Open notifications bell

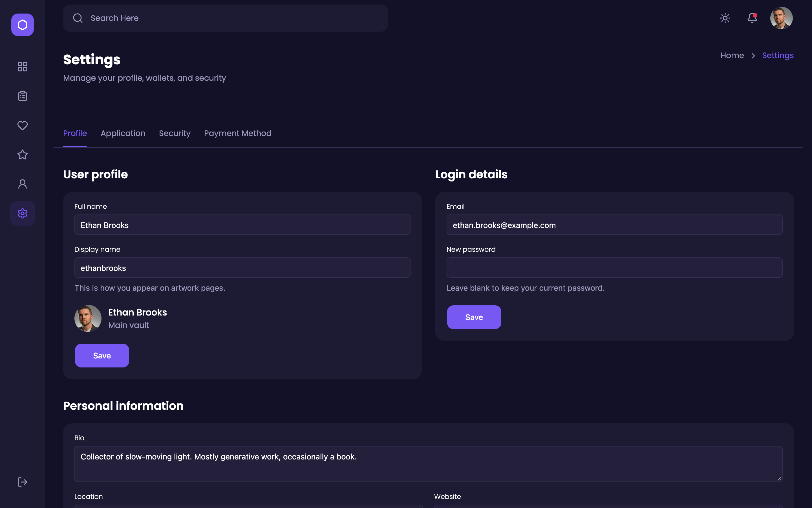click(x=752, y=18)
